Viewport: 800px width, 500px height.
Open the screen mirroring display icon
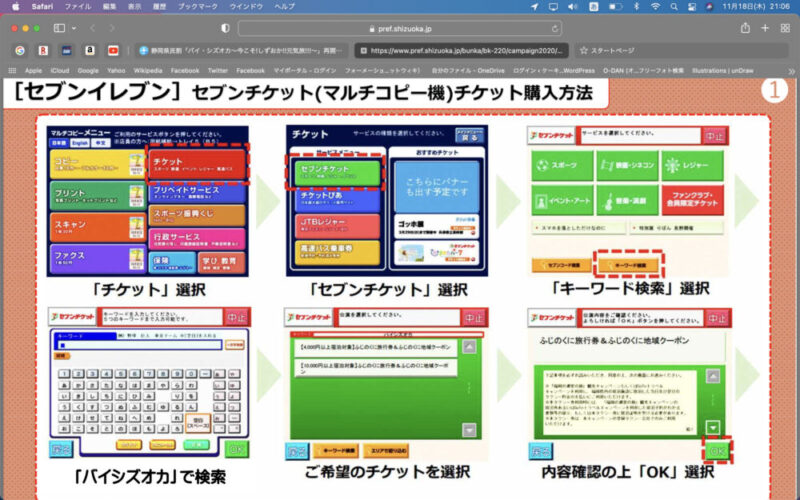coord(554,7)
